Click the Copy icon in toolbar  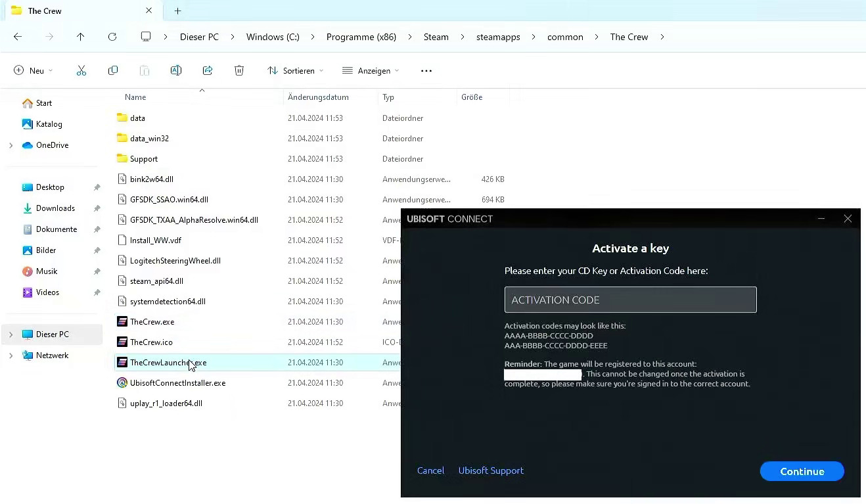pyautogui.click(x=113, y=70)
